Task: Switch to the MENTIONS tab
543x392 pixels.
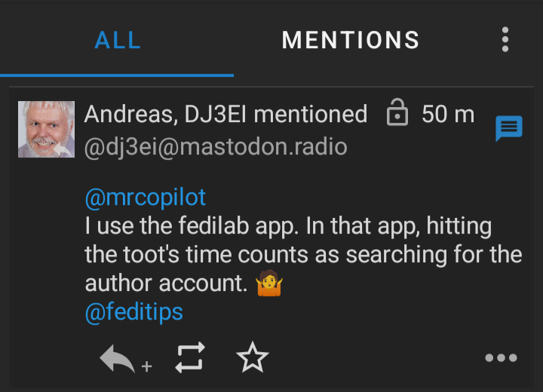Action: point(350,40)
